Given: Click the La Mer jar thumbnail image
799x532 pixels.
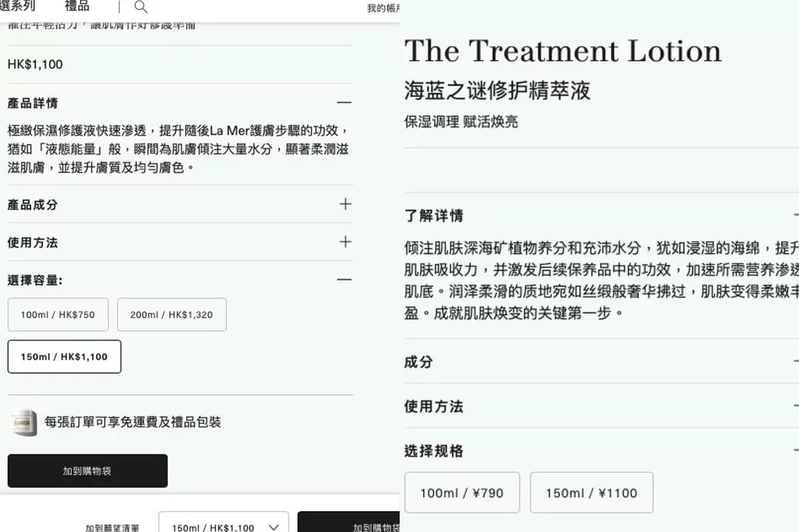Looking at the screenshot, I should [x=24, y=422].
